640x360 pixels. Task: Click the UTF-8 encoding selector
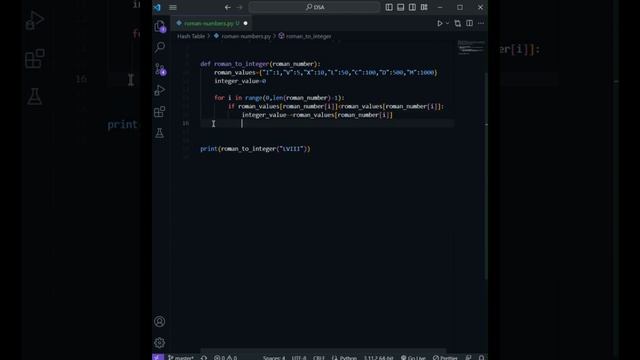pos(299,358)
